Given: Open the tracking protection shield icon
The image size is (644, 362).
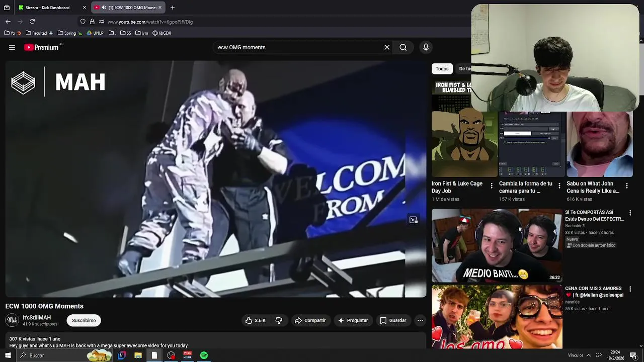Looking at the screenshot, I should point(83,22).
